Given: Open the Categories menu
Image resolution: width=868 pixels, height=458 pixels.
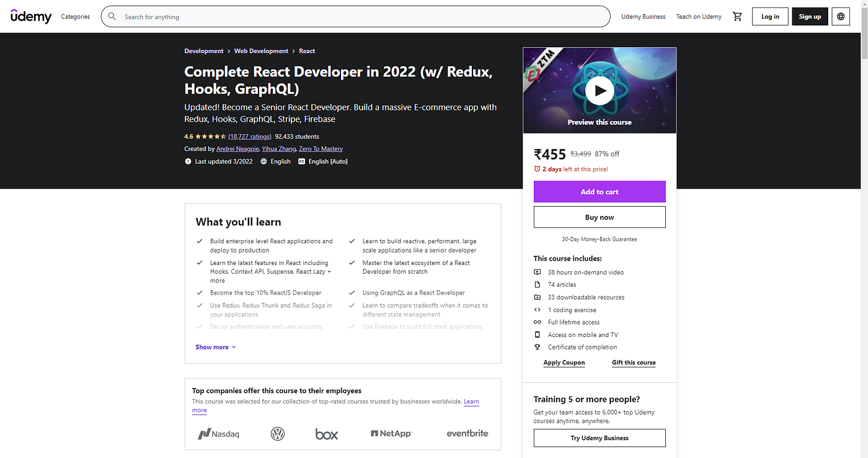Looking at the screenshot, I should click(76, 17).
